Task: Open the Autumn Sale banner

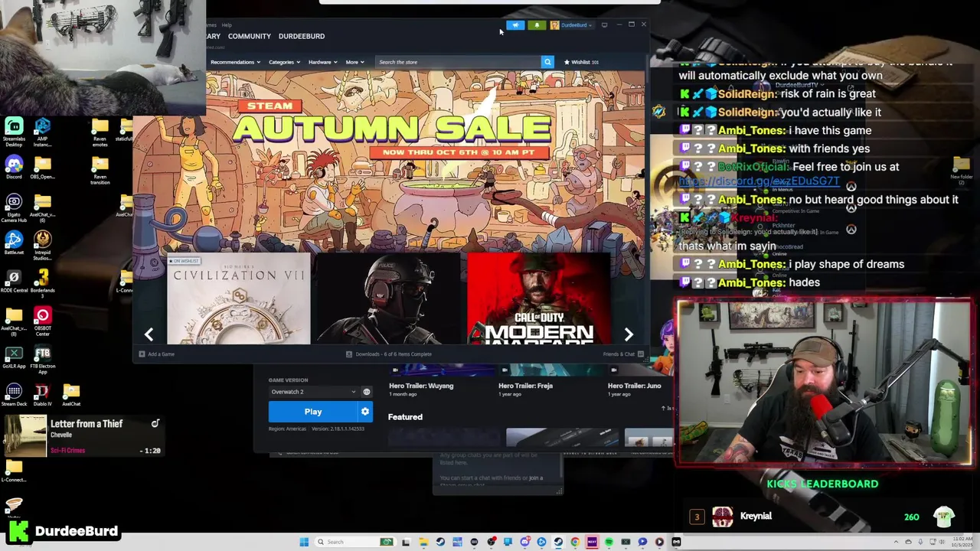Action: pos(389,161)
